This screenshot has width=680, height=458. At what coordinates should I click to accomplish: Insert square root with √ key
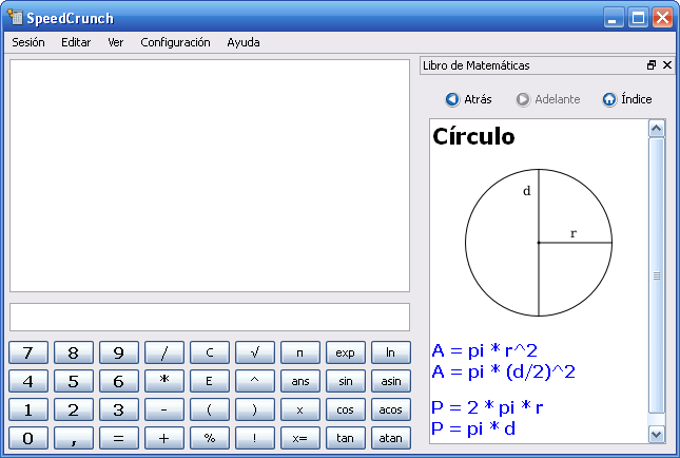tap(255, 353)
